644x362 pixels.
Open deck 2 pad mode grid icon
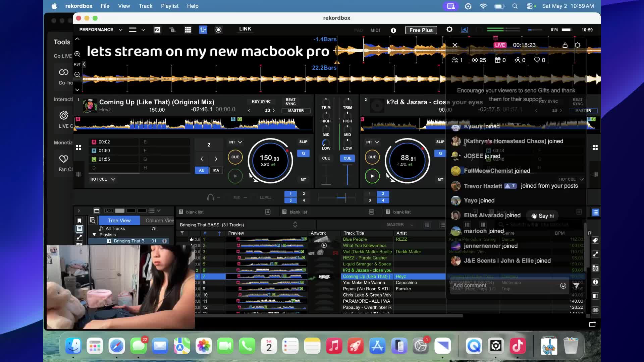[x=595, y=147]
